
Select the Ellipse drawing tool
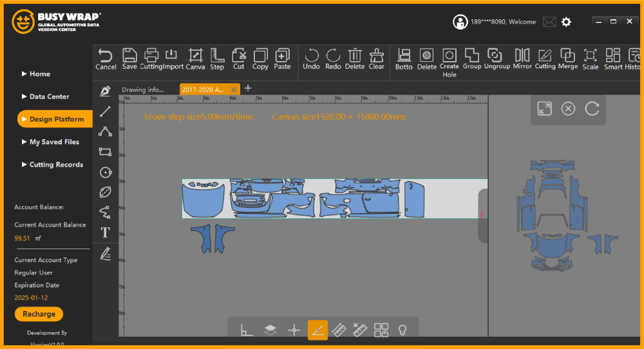click(x=105, y=192)
